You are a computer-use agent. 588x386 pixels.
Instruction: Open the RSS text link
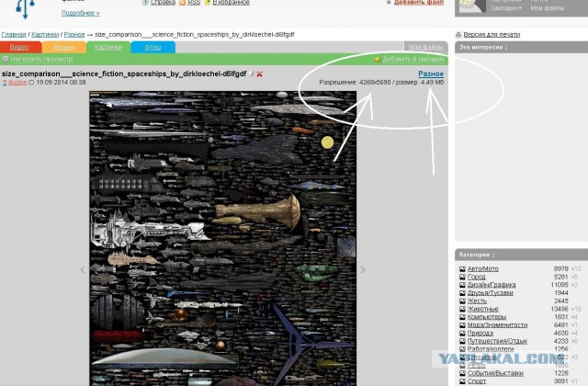(194, 2)
